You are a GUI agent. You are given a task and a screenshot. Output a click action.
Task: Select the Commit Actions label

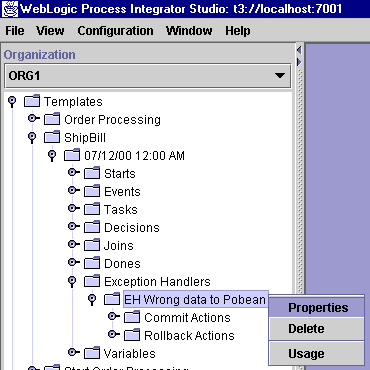pyautogui.click(x=187, y=317)
